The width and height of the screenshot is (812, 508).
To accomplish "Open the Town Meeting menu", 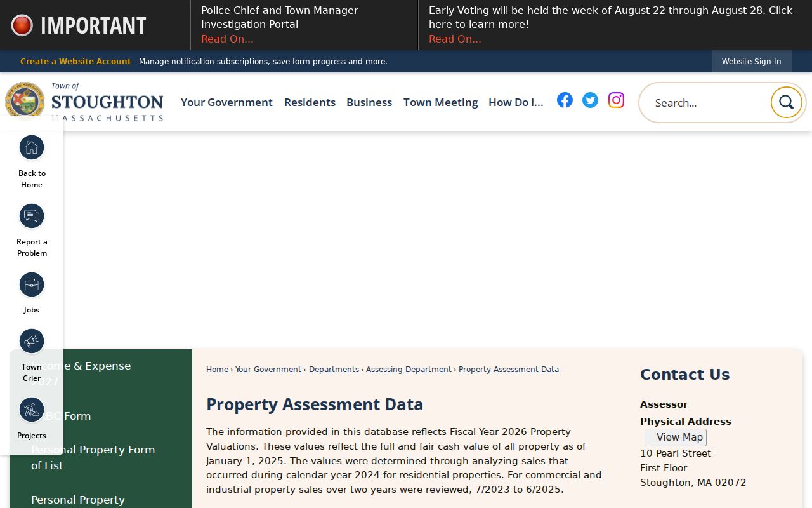I will (440, 102).
